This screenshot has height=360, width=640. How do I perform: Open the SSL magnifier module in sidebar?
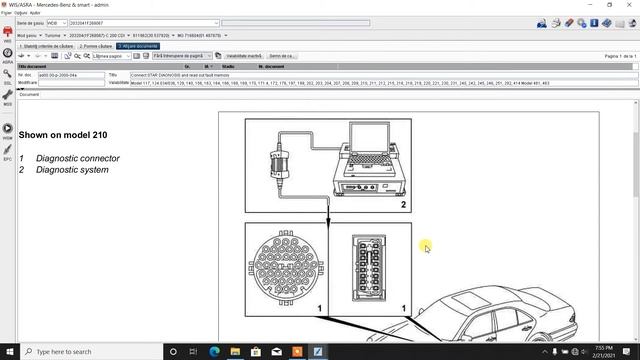[x=7, y=76]
